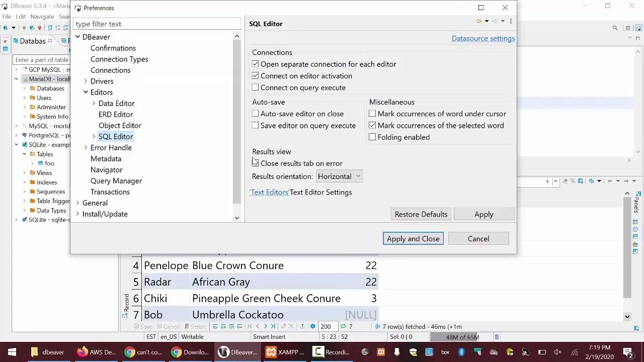The width and height of the screenshot is (644, 362).
Task: Toggle Connect on editor activation checkbox
Action: point(255,75)
